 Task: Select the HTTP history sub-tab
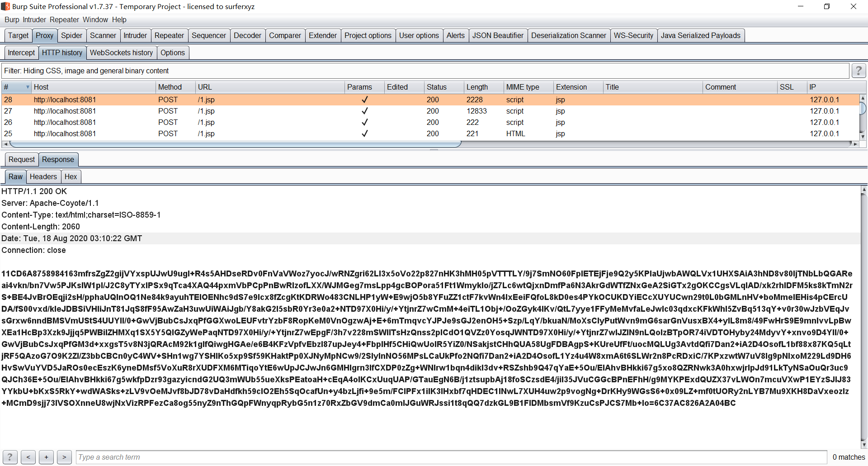62,52
